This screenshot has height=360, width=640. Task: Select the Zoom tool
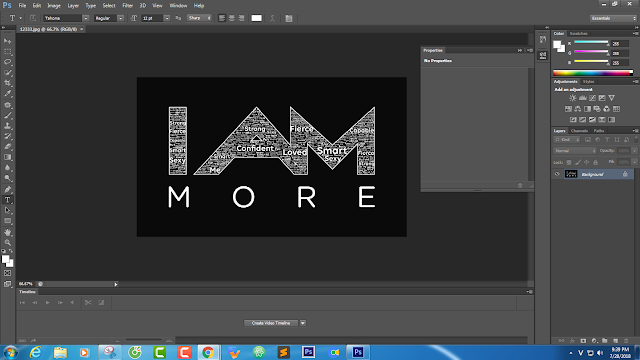coord(7,243)
